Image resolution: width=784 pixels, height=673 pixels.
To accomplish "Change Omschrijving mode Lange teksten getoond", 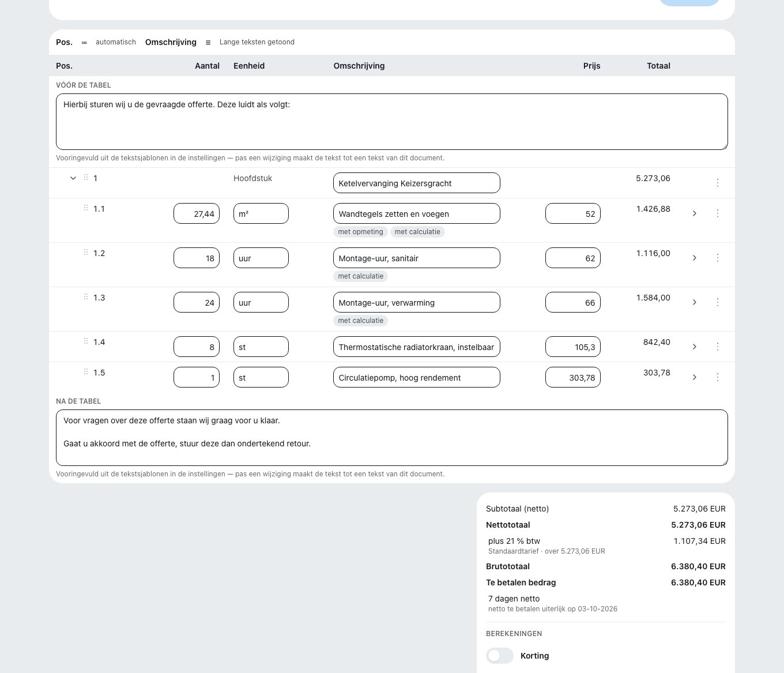I will pos(250,42).
